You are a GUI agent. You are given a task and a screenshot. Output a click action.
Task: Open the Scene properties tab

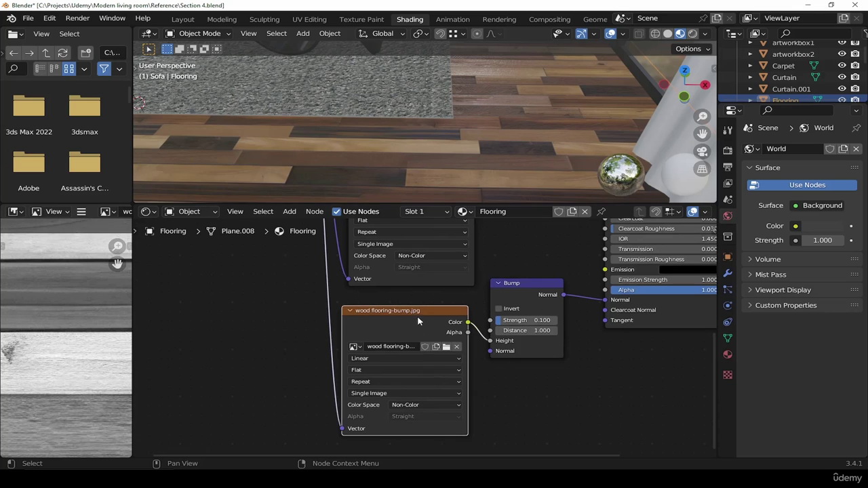pyautogui.click(x=728, y=200)
